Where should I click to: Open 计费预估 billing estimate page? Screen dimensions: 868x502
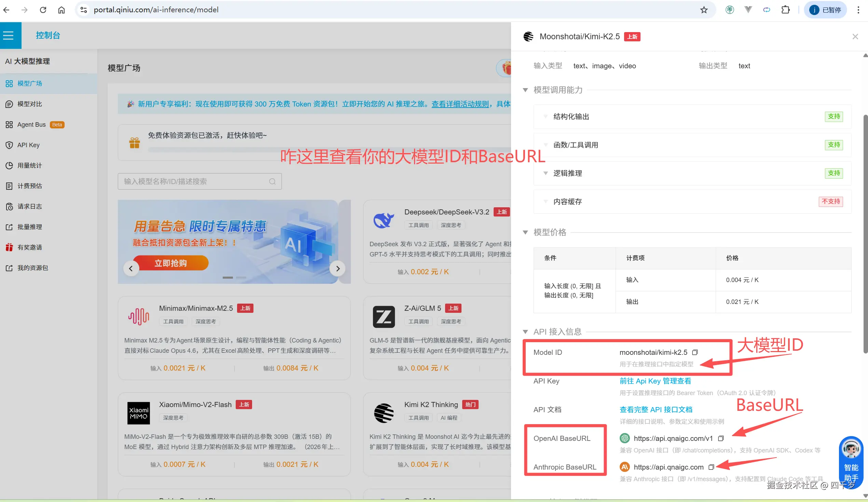(x=30, y=185)
